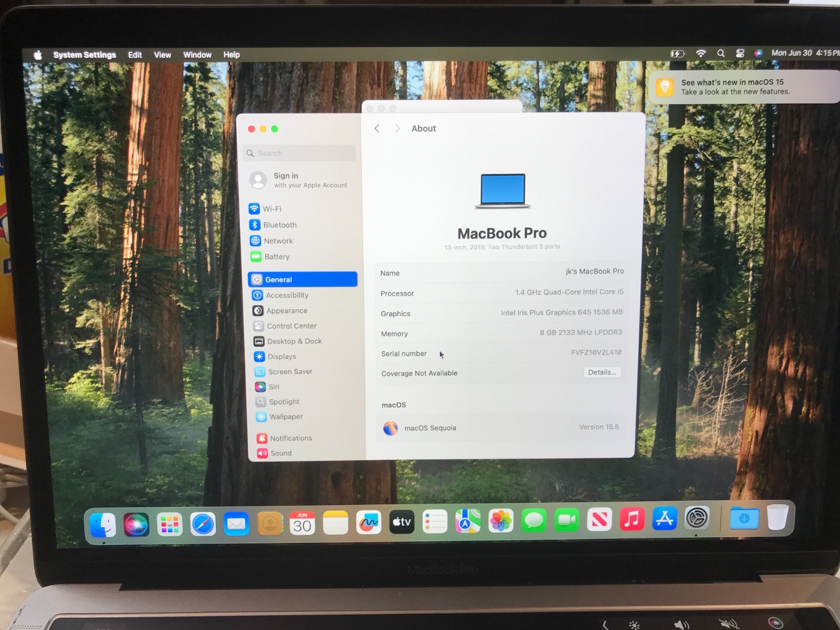The width and height of the screenshot is (840, 630).
Task: Open the Window menu
Action: (197, 55)
